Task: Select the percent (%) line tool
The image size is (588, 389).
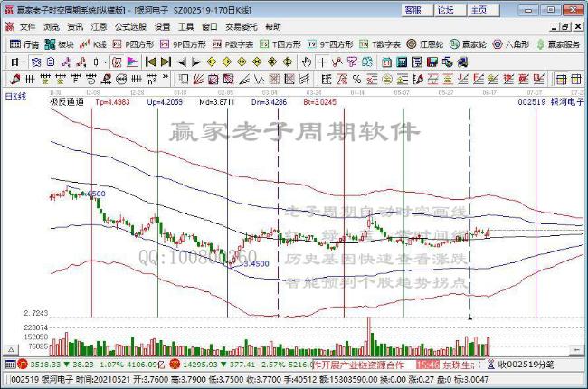Action: [356, 79]
